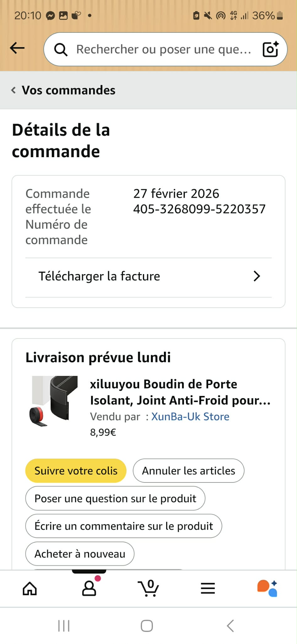Tap Suivre votre colis button
This screenshot has width=297, height=644.
click(76, 471)
